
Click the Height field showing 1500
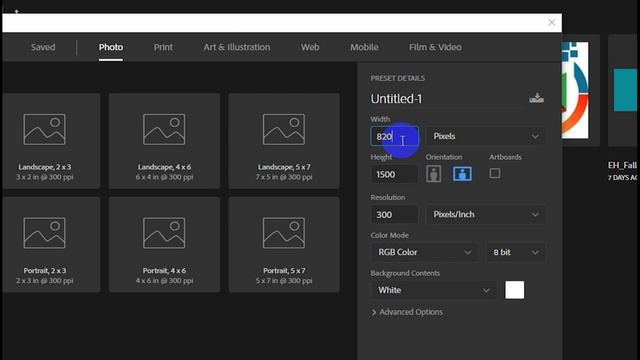(394, 175)
